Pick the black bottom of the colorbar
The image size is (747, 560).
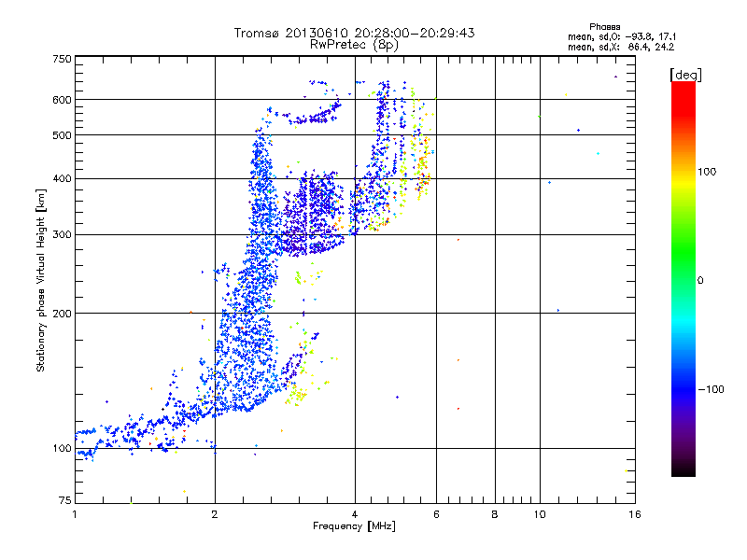pyautogui.click(x=684, y=469)
